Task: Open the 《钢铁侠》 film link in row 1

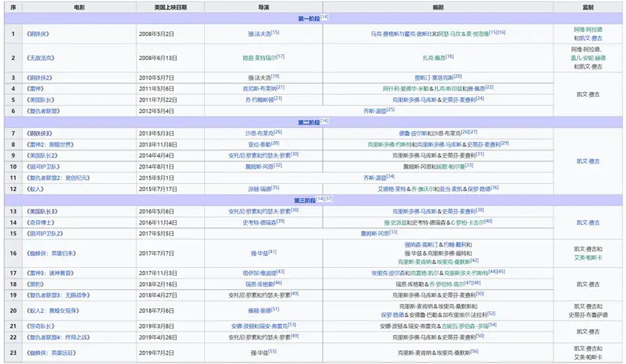Action: tap(38, 34)
